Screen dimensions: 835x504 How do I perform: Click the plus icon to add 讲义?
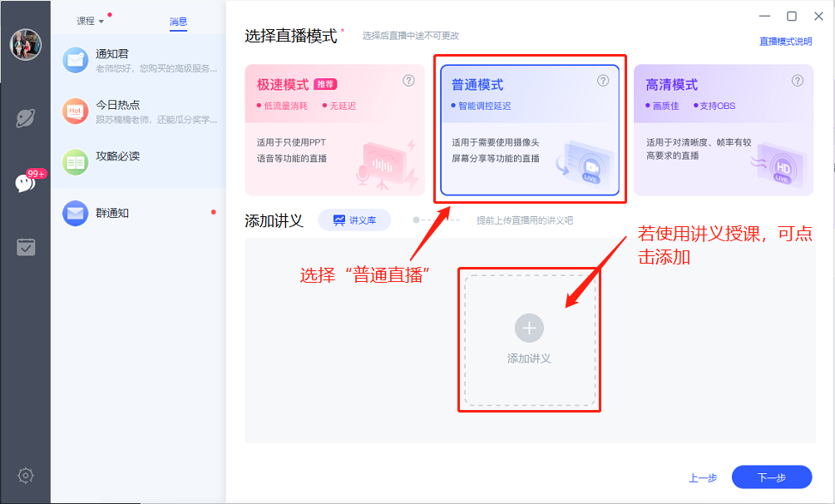click(x=529, y=328)
